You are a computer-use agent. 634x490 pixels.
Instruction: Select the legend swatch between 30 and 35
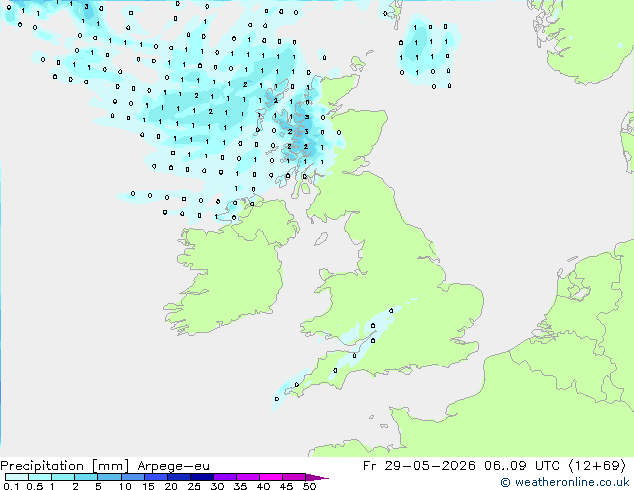tap(225, 477)
